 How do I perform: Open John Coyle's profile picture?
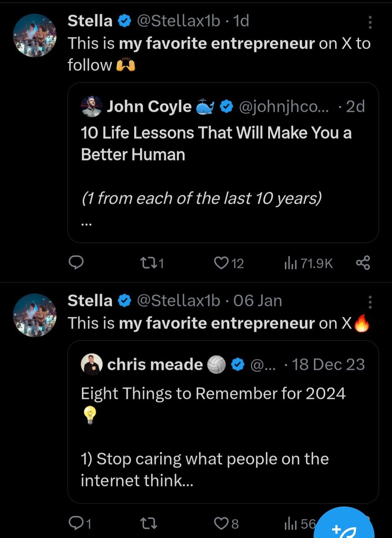[91, 107]
